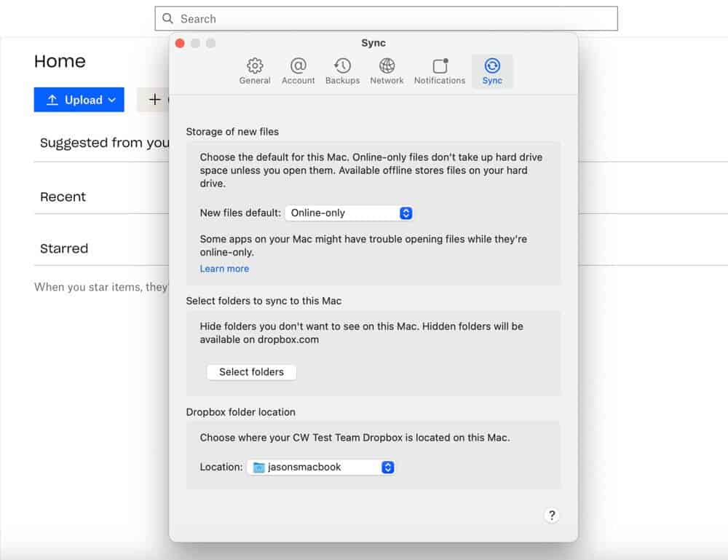Click the upload arrow icon
Image resolution: width=728 pixels, height=560 pixels.
coord(52,100)
